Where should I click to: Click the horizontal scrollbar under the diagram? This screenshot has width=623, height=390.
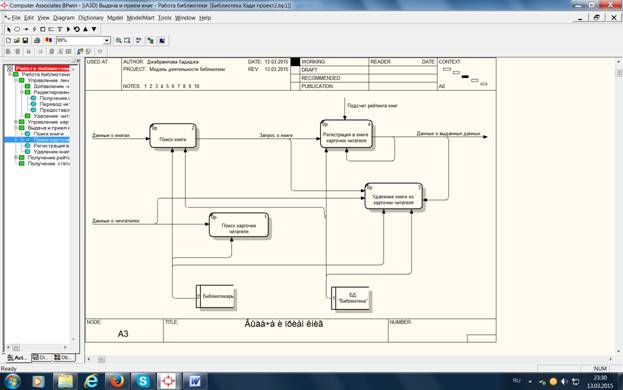point(350,359)
